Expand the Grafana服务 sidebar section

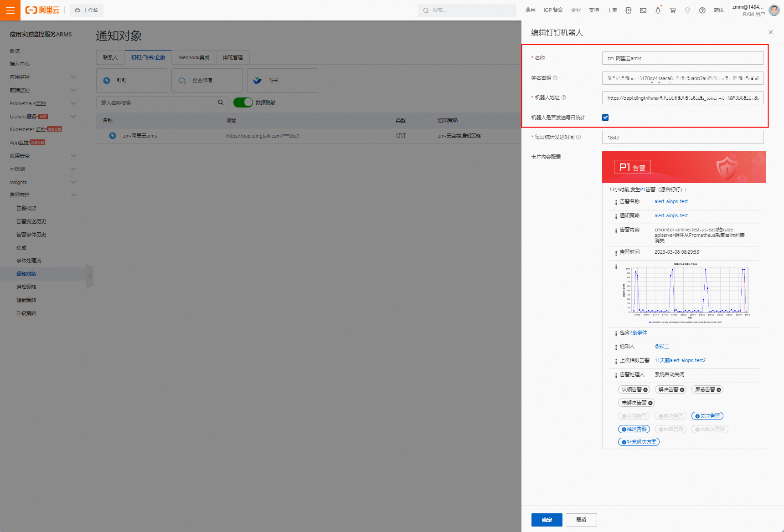pyautogui.click(x=73, y=117)
